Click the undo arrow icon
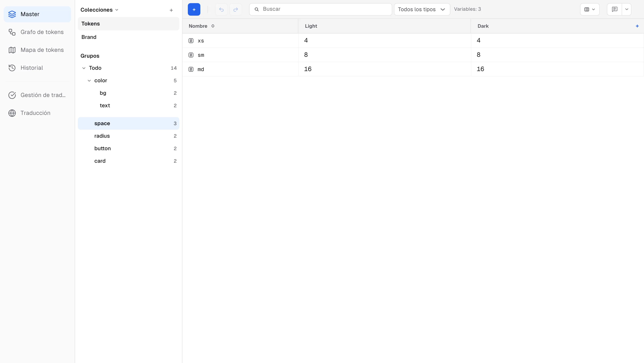 [221, 9]
